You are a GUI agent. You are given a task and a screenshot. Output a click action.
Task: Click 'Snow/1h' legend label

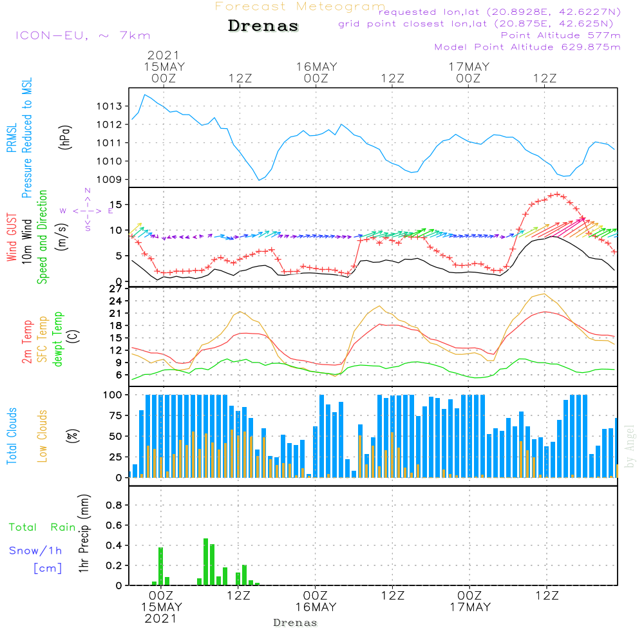tap(35, 551)
